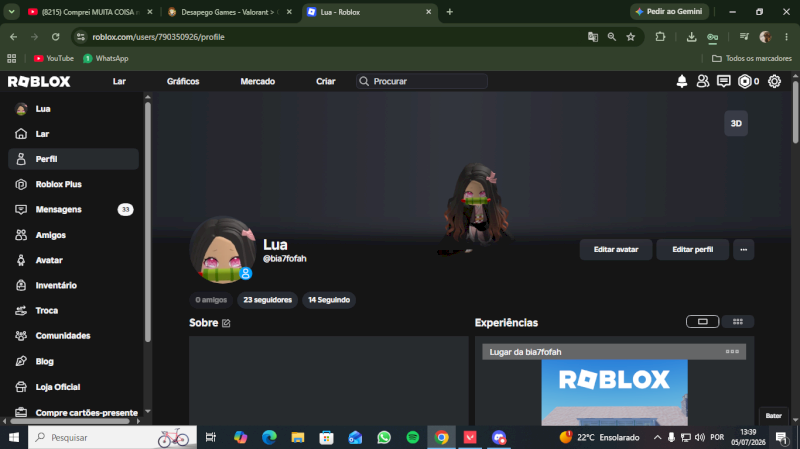Click the Roblox logo

tap(39, 81)
